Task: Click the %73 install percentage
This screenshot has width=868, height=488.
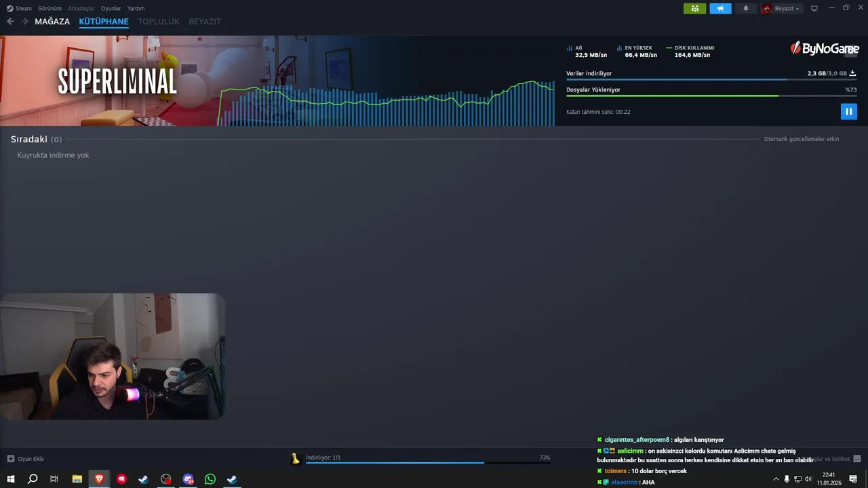Action: pos(851,89)
